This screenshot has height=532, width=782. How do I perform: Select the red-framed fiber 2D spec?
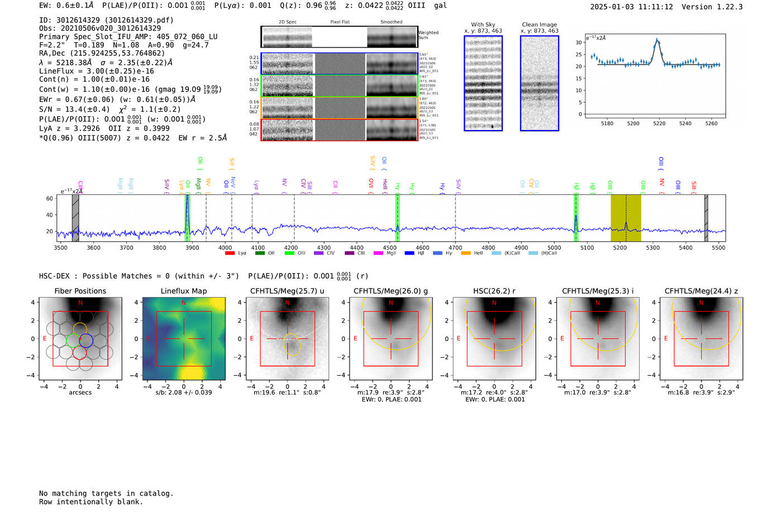point(287,130)
